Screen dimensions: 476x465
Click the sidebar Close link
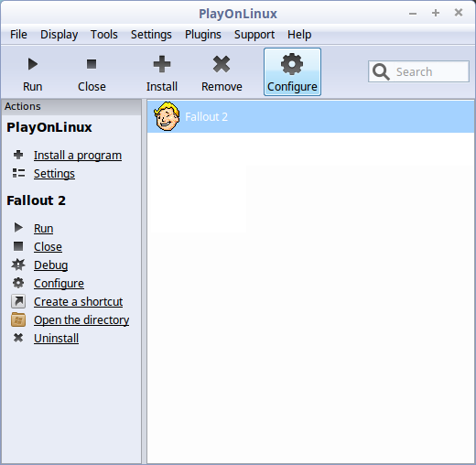pyautogui.click(x=48, y=246)
